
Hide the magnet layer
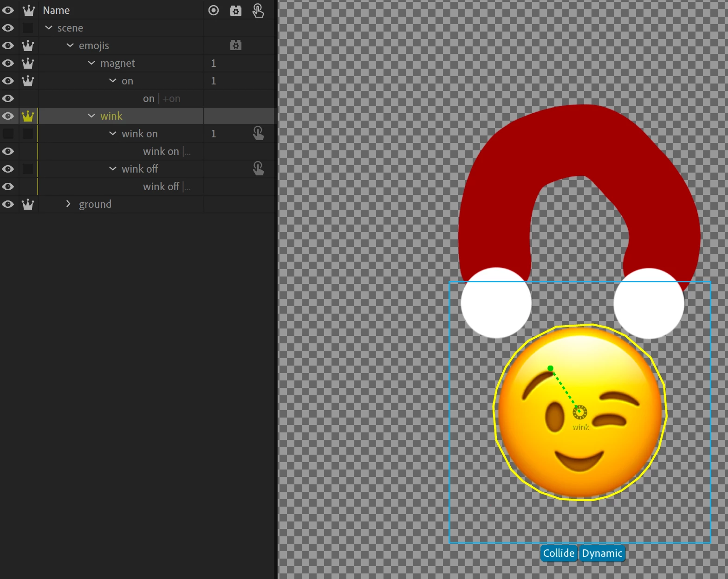pyautogui.click(x=8, y=63)
